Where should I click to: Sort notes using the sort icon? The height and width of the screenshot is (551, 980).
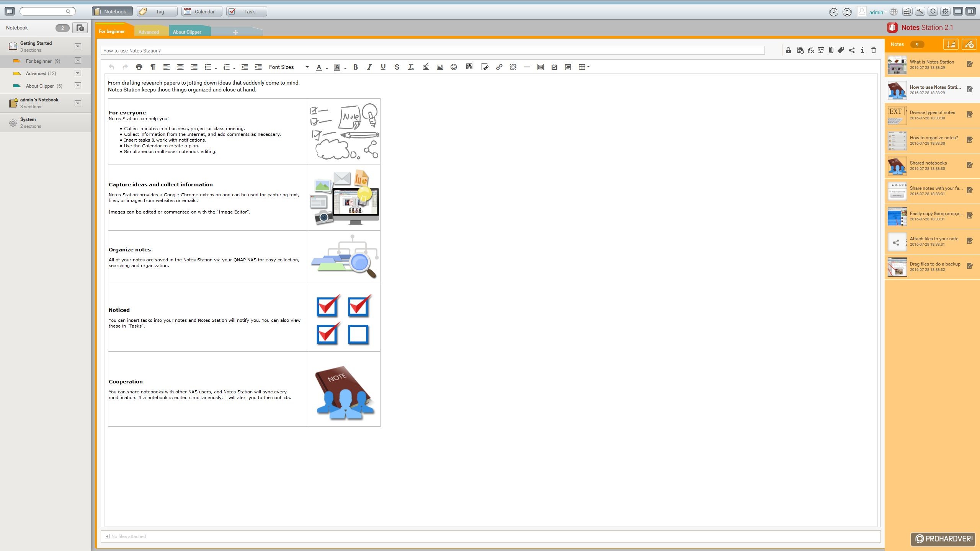[x=951, y=44]
